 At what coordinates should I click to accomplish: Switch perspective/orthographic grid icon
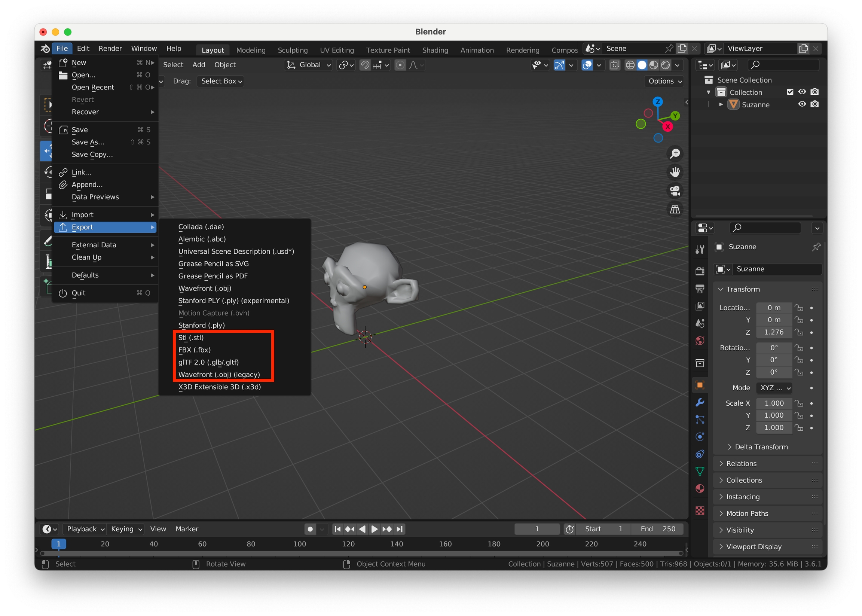coord(675,209)
